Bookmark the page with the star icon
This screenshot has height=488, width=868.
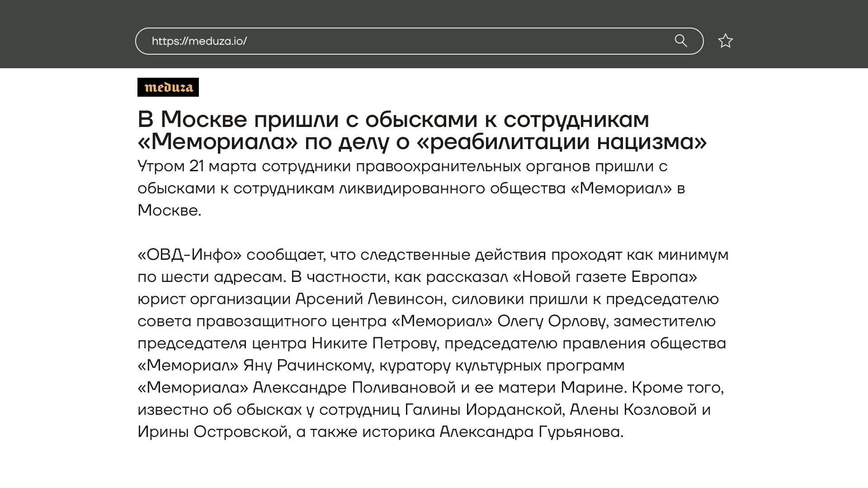click(725, 41)
